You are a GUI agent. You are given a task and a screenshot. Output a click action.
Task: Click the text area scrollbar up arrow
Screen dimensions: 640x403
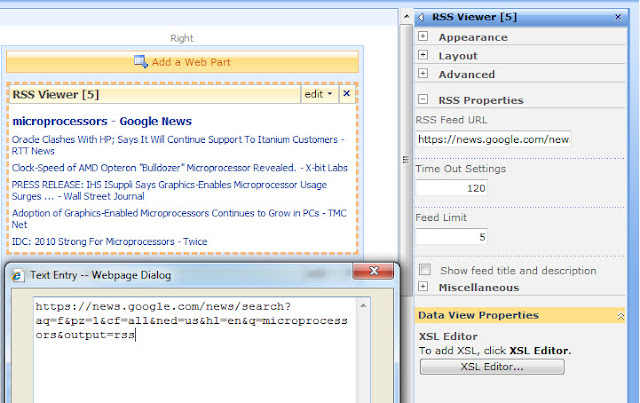point(363,305)
